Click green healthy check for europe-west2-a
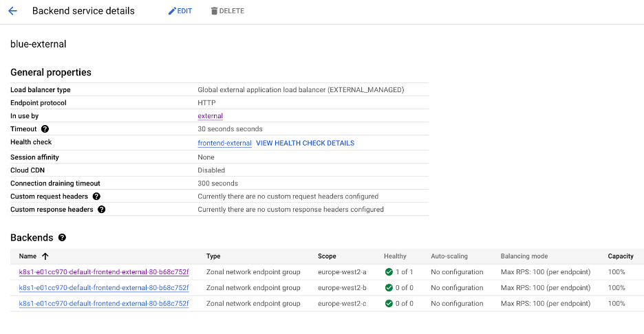The width and height of the screenshot is (644, 334). coord(389,272)
